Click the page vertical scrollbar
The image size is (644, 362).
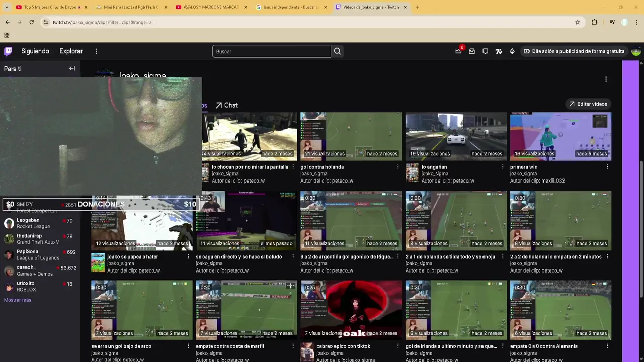[x=641, y=229]
